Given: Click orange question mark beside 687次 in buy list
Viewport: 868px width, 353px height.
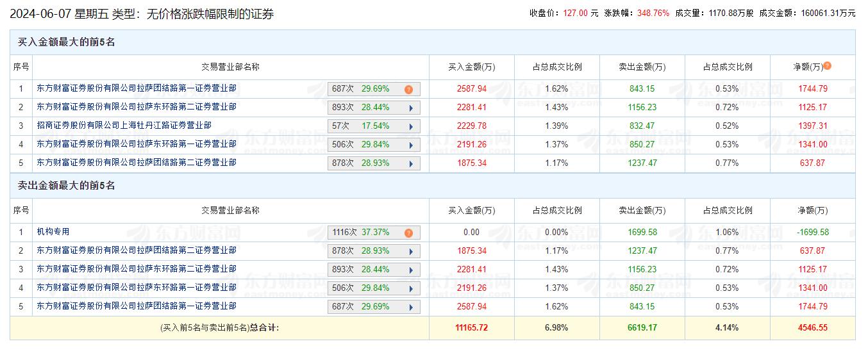Looking at the screenshot, I should tap(408, 90).
